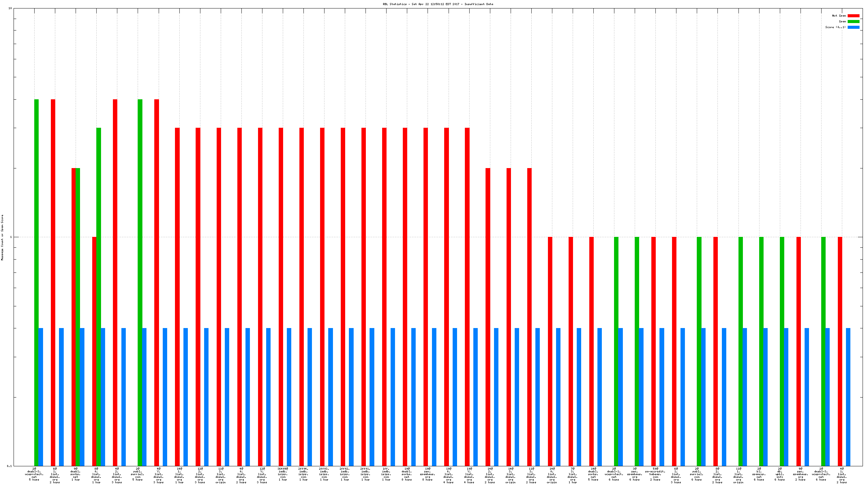Click the dnsbl.sorbs.net 1 hop label
Screen dimensions: 868x488
[75, 474]
